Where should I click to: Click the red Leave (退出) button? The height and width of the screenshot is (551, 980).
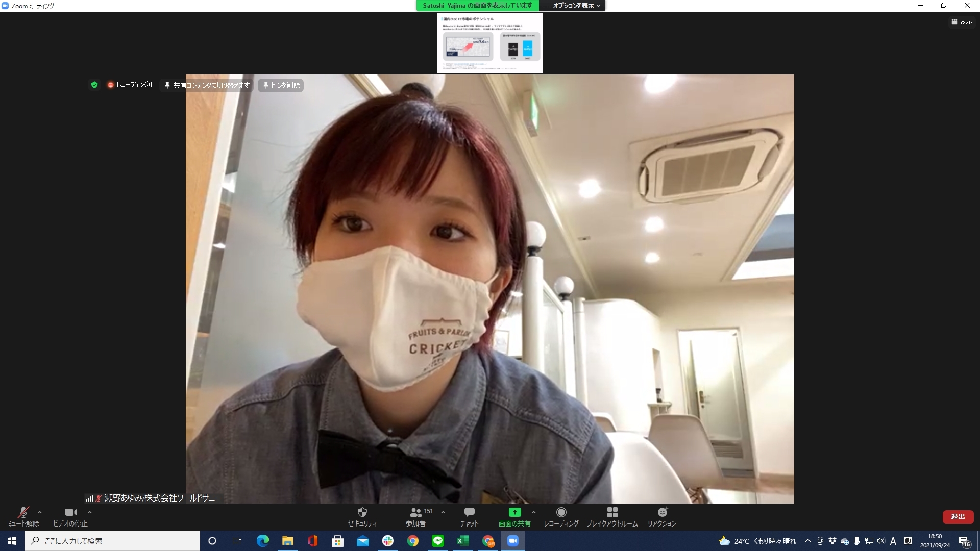(x=958, y=517)
